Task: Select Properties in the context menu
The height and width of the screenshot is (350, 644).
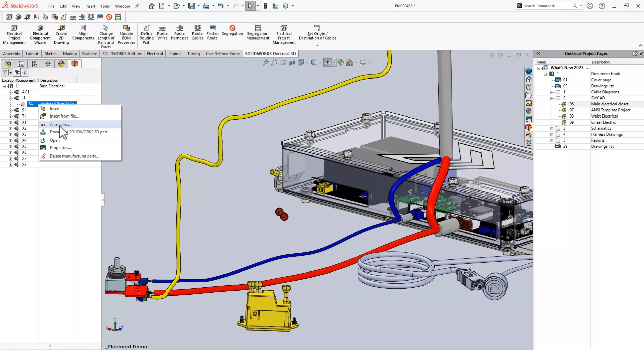Action: (x=60, y=147)
